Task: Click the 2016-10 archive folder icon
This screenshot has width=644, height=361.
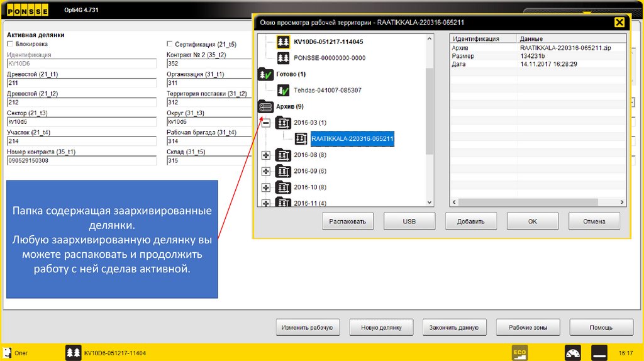Action: [x=283, y=187]
